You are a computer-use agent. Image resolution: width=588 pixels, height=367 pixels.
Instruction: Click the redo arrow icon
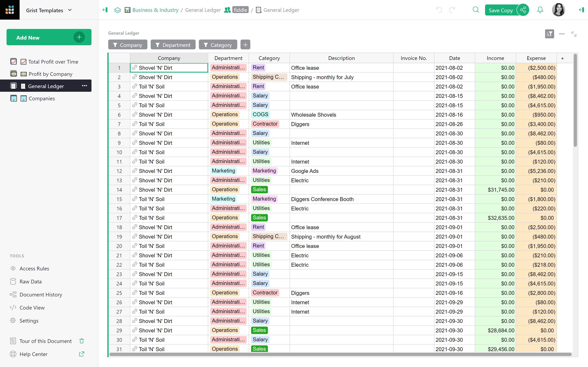[452, 10]
